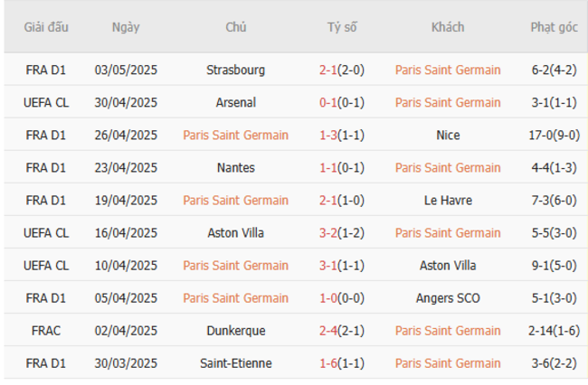Open the Arsenal team link
This screenshot has height=385, width=588.
pyautogui.click(x=235, y=102)
